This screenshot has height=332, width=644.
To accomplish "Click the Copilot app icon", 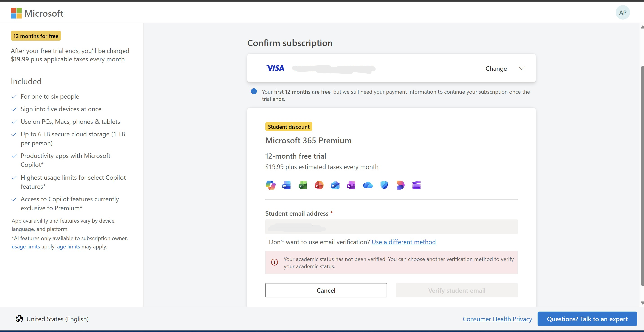I will point(270,185).
